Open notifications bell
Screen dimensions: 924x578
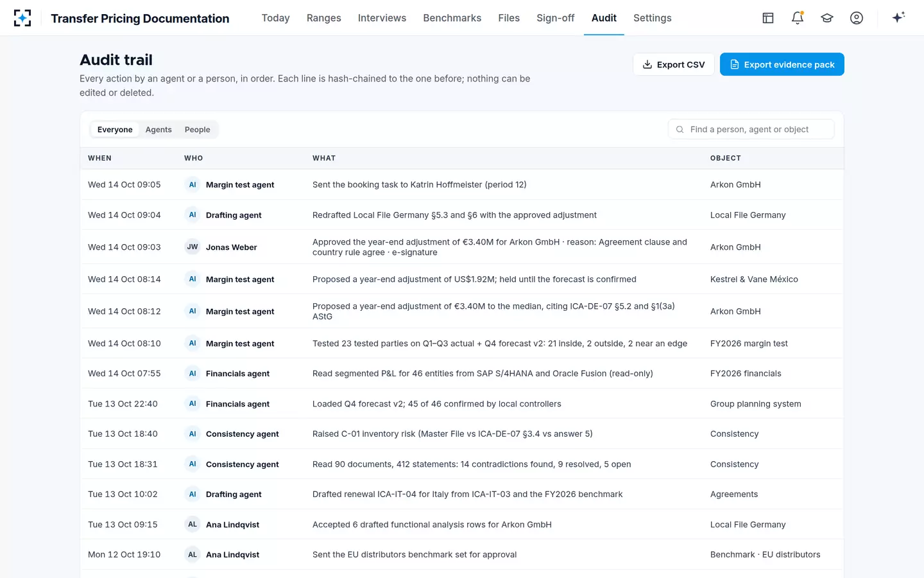point(798,18)
